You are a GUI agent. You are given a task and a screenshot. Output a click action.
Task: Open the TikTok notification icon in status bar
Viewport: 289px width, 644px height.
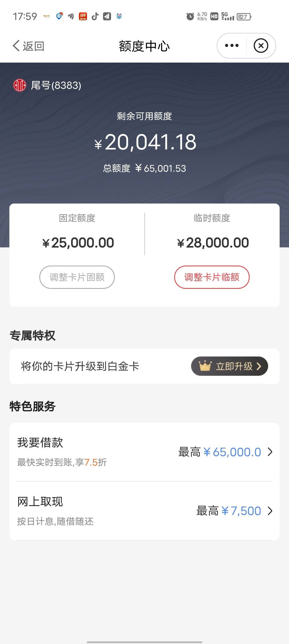(95, 16)
